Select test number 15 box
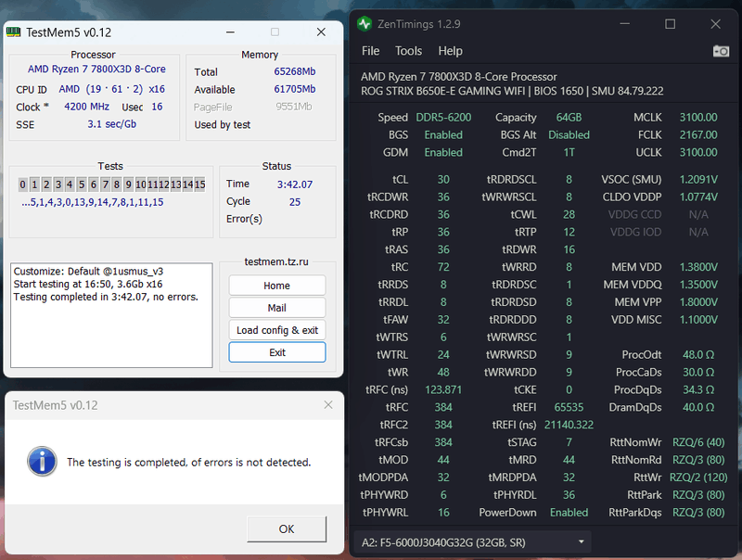Image resolution: width=742 pixels, height=560 pixels. (199, 185)
